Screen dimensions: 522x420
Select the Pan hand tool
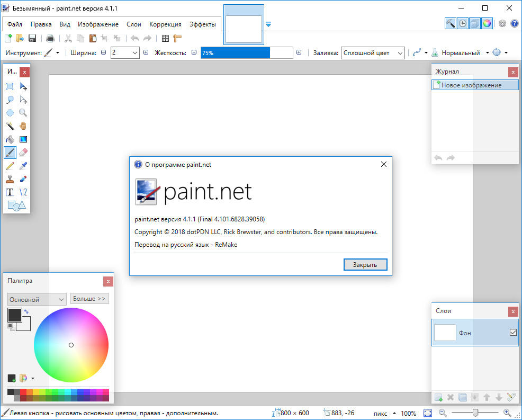pos(23,126)
